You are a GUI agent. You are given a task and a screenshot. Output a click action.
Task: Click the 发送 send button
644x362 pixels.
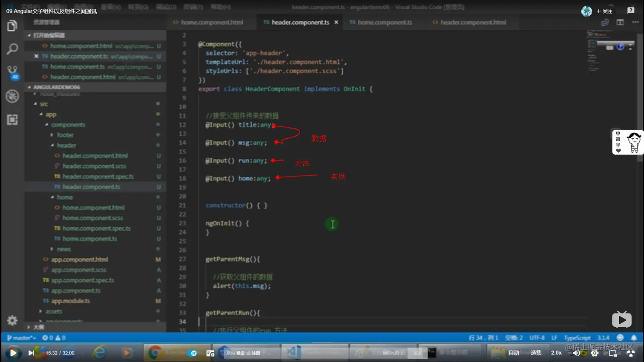pyautogui.click(x=417, y=353)
